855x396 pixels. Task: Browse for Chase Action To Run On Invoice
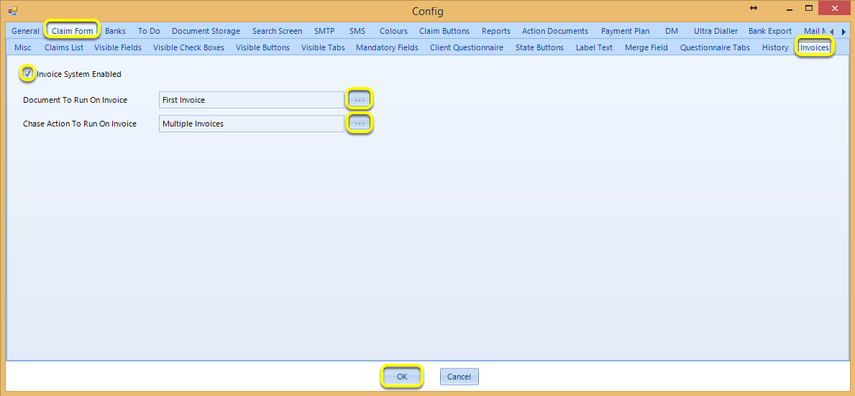[359, 124]
